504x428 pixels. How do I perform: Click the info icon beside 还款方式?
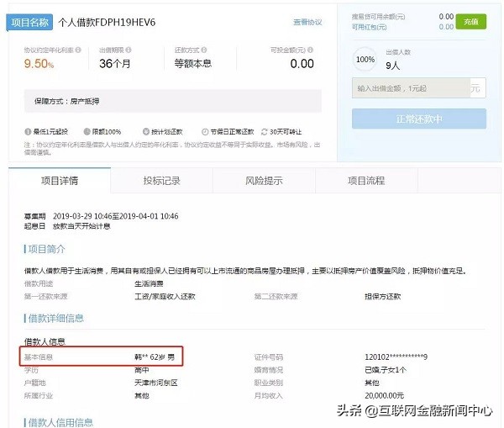tap(204, 50)
